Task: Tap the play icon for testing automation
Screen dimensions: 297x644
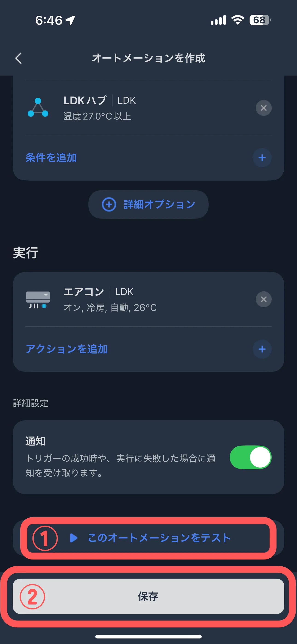Action: [73, 538]
